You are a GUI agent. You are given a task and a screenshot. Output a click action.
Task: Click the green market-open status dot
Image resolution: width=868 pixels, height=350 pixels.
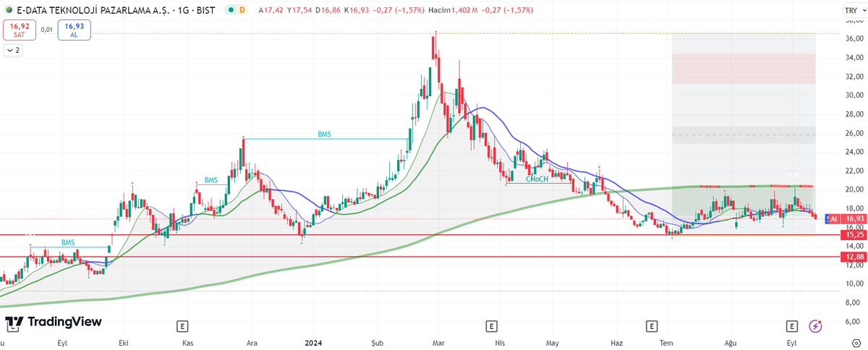230,10
